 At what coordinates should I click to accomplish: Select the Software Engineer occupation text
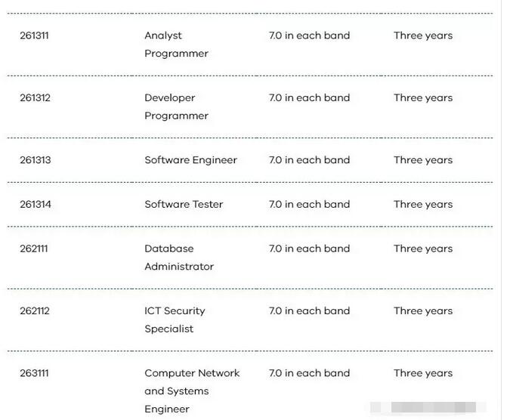pyautogui.click(x=190, y=160)
